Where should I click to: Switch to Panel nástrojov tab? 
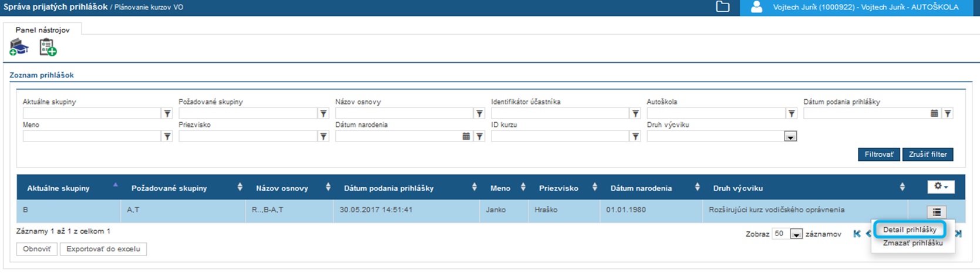tap(42, 30)
